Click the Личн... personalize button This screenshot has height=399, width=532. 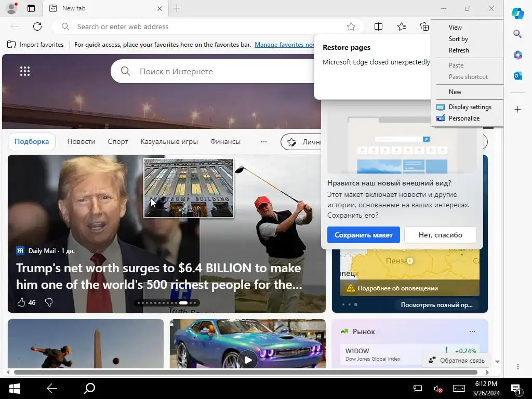(x=301, y=142)
